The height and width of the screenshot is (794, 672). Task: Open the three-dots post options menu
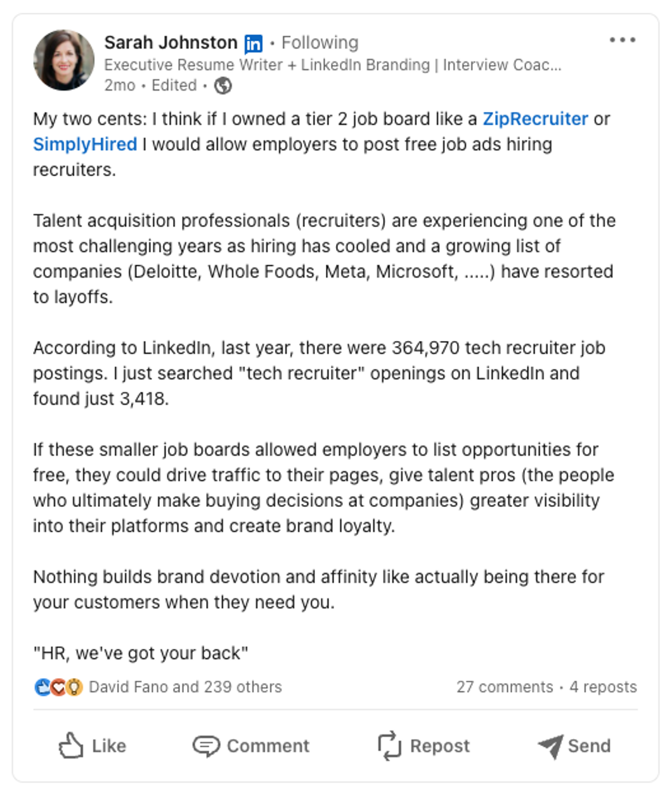coord(622,40)
